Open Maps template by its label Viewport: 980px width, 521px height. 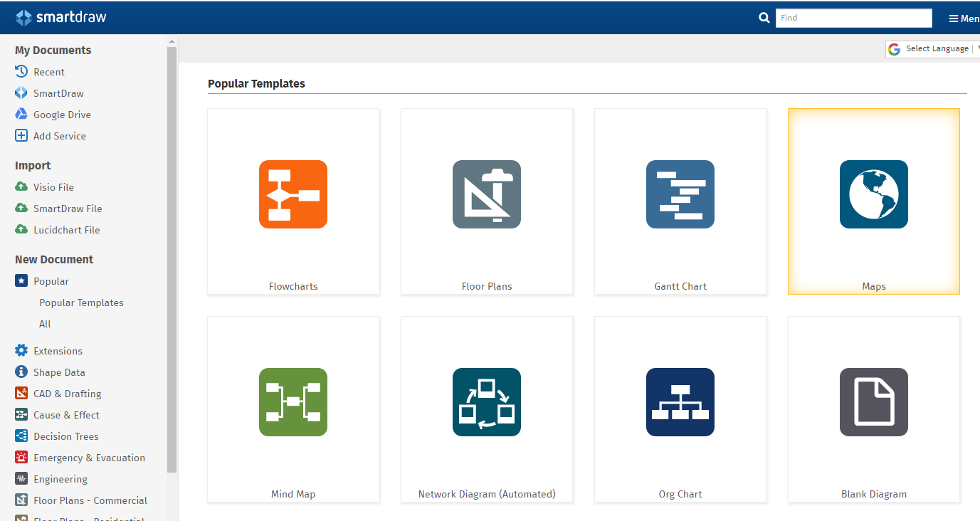coord(874,286)
